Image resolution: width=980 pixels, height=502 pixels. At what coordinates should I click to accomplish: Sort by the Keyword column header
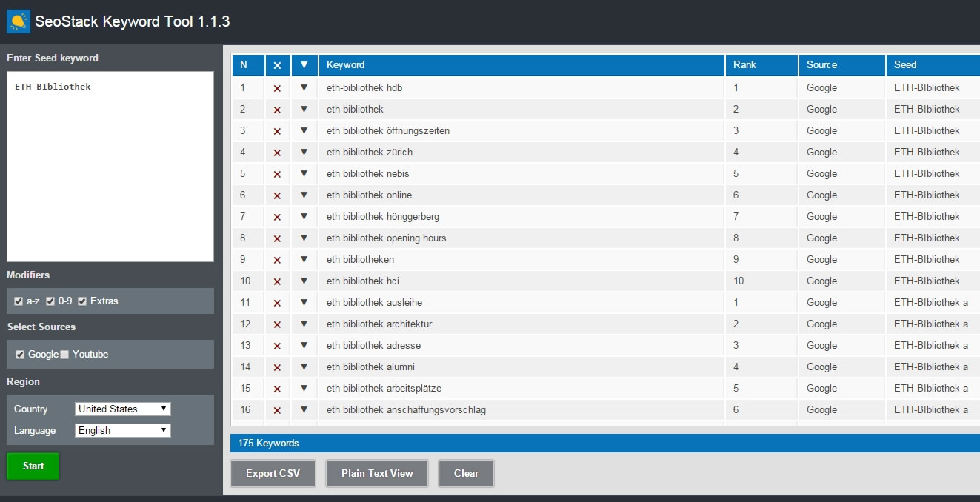pos(521,65)
